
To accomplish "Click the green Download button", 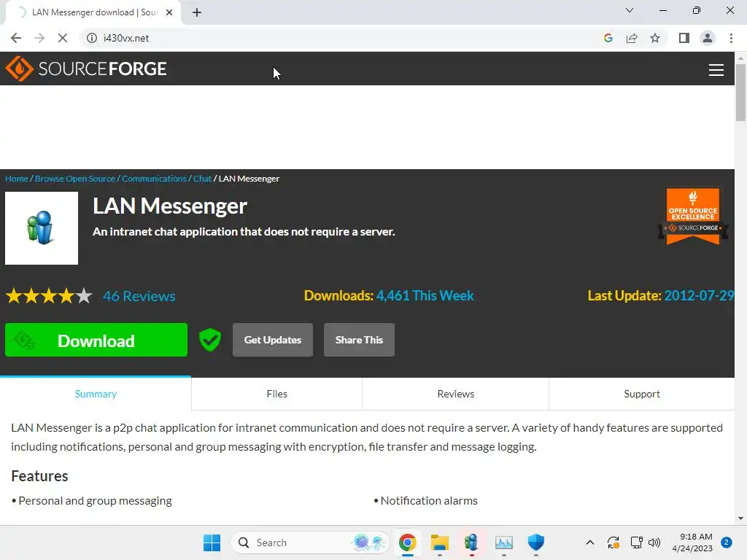I will click(96, 340).
